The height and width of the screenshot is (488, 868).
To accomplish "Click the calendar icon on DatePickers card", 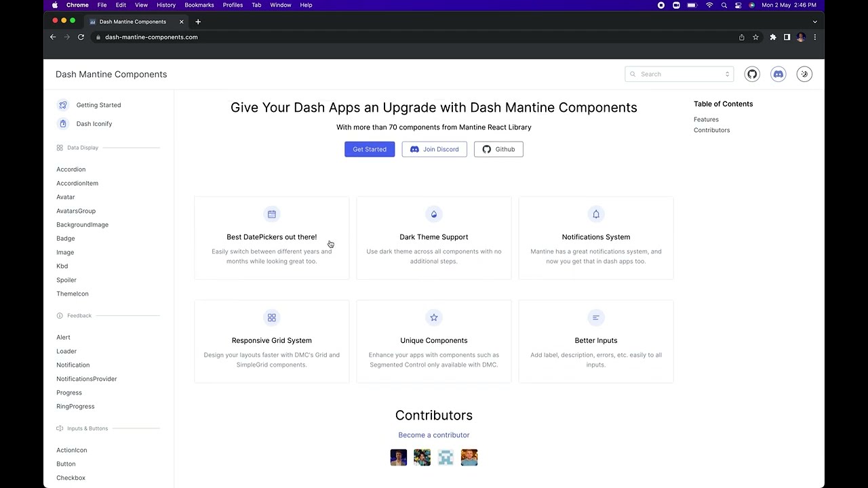I will pos(272,214).
